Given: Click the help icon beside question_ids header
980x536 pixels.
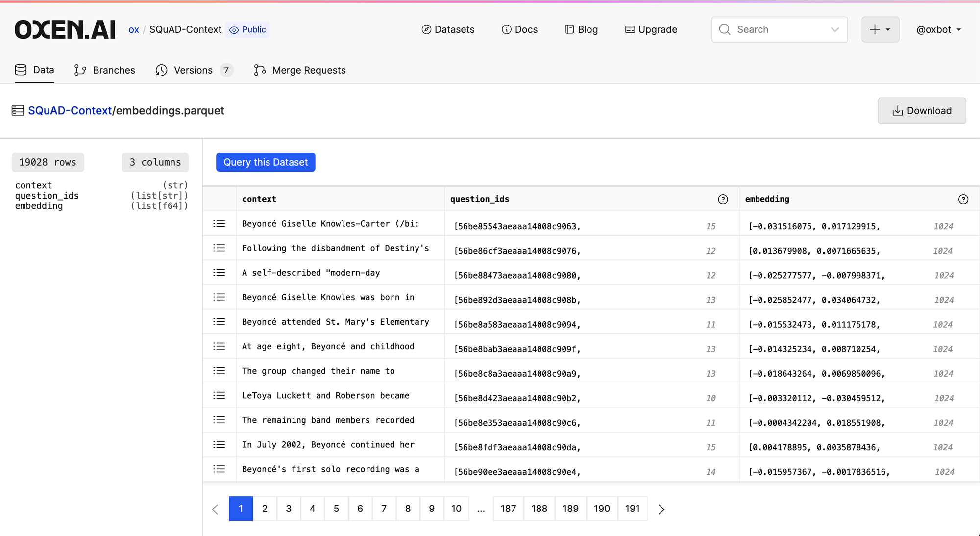Looking at the screenshot, I should point(723,199).
